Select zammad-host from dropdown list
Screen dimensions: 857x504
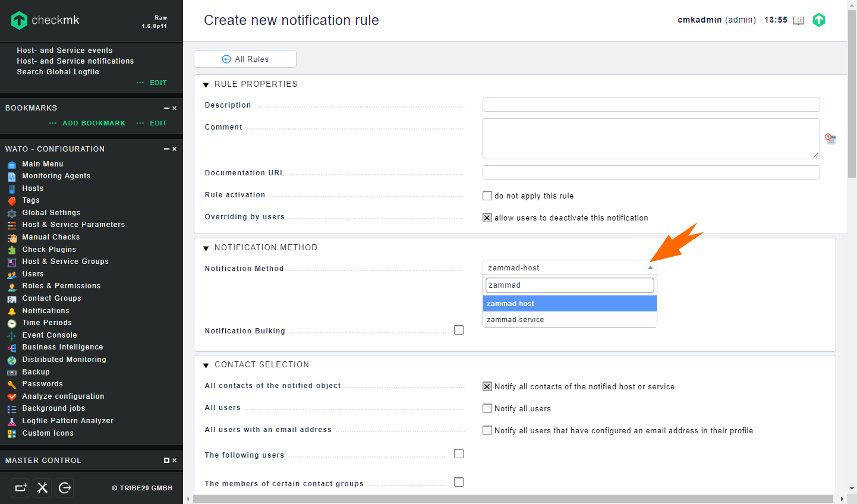[x=570, y=304]
